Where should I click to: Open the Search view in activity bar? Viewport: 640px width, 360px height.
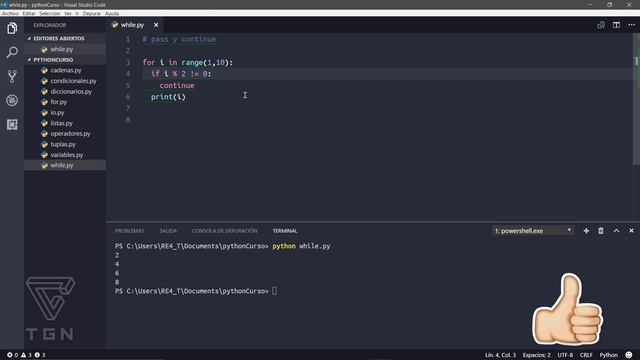tap(12, 52)
